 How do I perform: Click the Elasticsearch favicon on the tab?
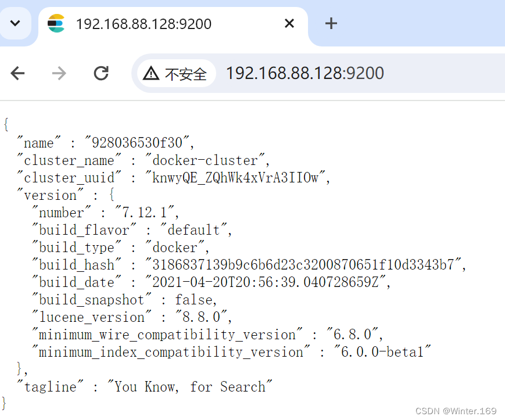coord(56,23)
